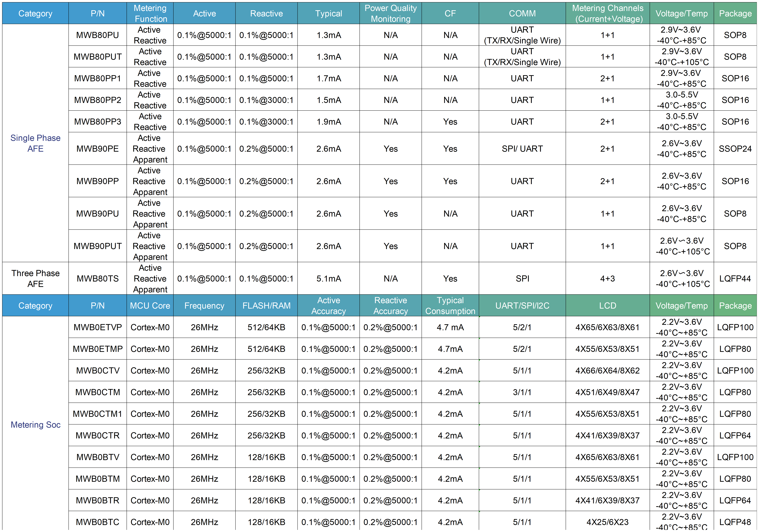Click the MWB80PU SOP8 package cell
The image size is (759, 532).
pyautogui.click(x=735, y=35)
